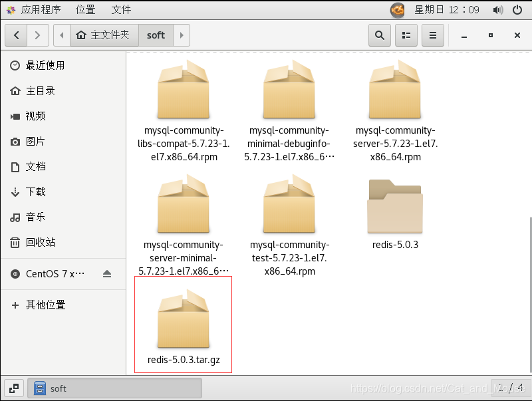Switch to list view mode
532x401 pixels.
click(x=406, y=35)
